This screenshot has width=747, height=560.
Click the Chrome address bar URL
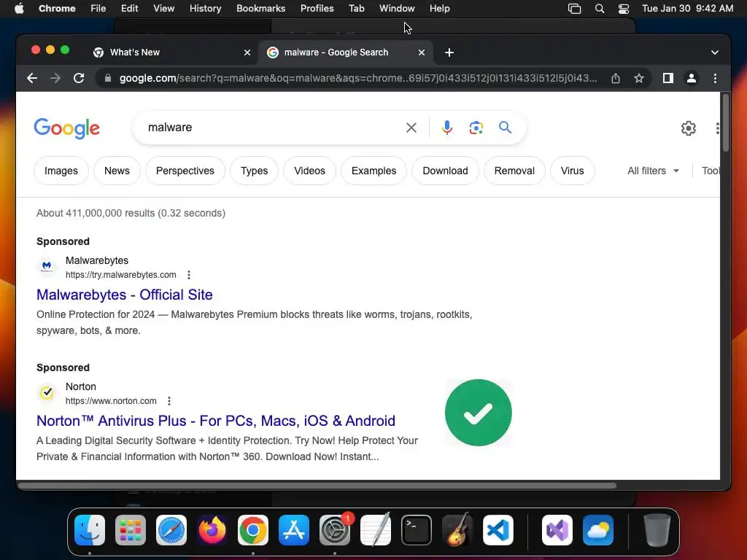tap(357, 78)
